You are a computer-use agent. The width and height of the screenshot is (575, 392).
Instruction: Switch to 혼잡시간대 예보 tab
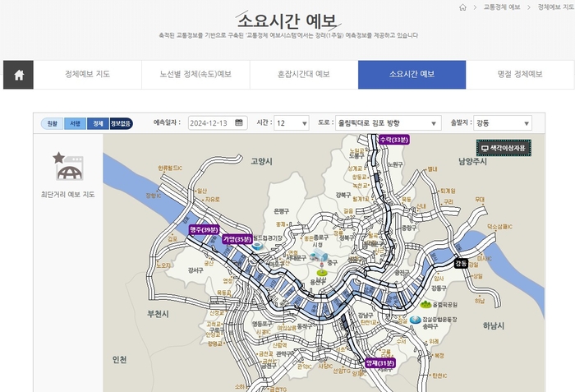tap(304, 75)
